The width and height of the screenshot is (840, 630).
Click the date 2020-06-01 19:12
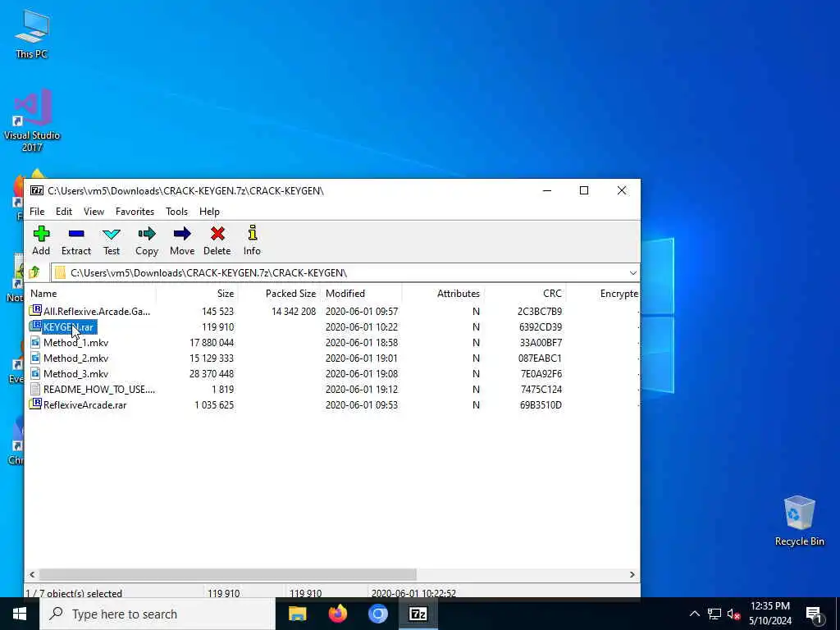point(362,389)
